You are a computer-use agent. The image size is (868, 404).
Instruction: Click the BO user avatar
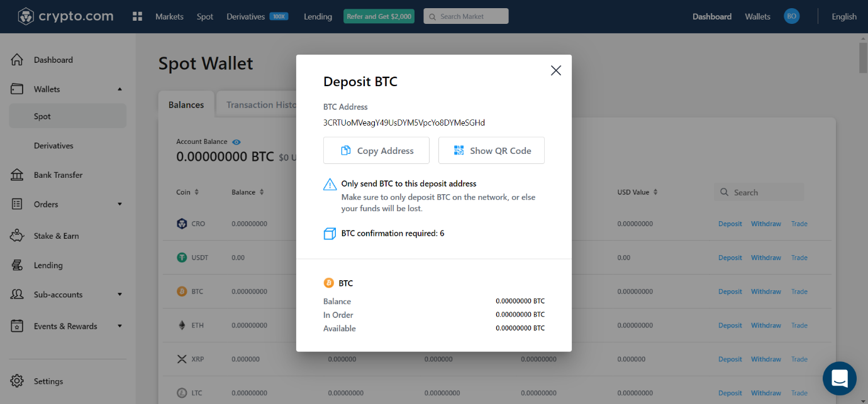click(792, 16)
